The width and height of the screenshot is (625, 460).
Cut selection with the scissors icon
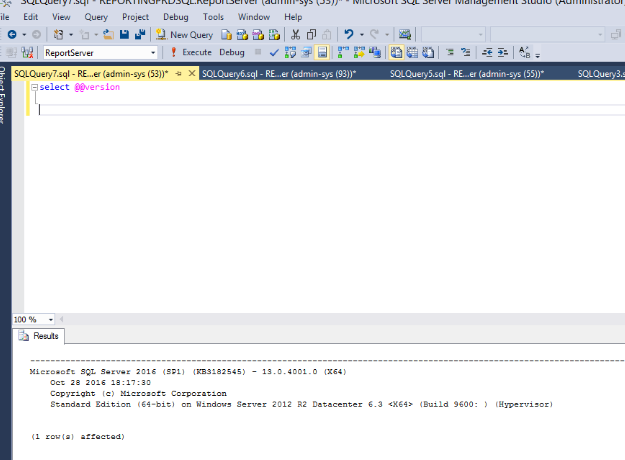[295, 35]
